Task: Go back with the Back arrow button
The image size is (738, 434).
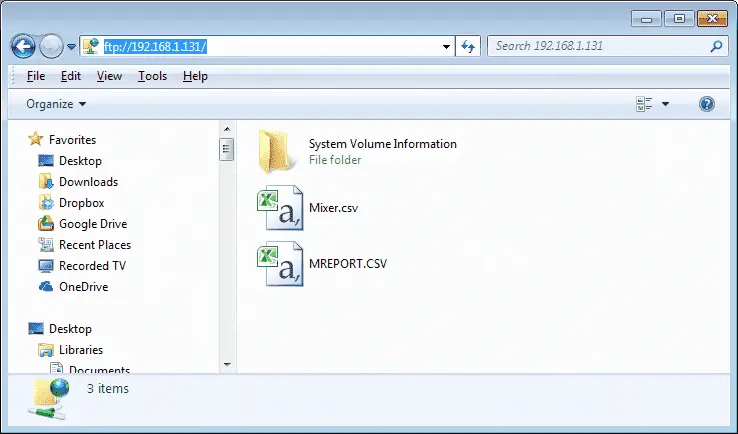Action: (23, 46)
